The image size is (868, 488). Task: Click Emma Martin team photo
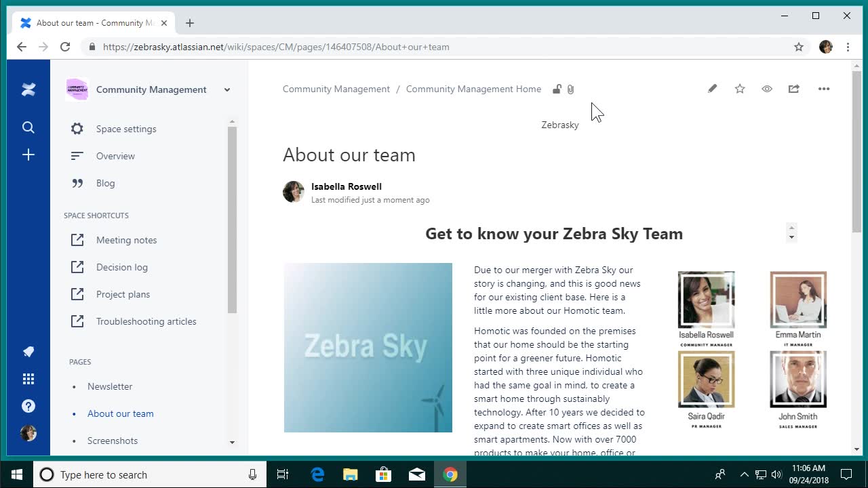[798, 300]
